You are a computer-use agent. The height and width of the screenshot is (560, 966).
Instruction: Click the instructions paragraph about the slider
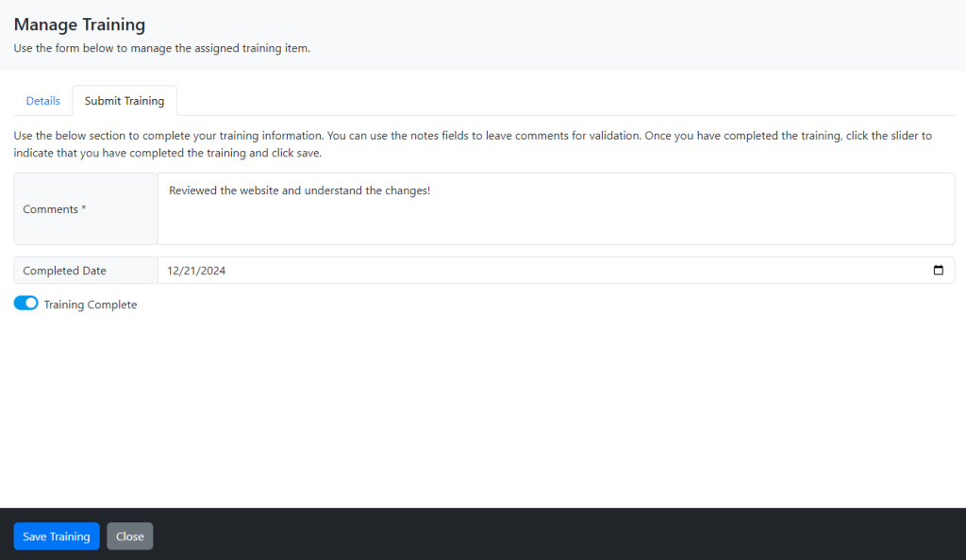click(473, 144)
